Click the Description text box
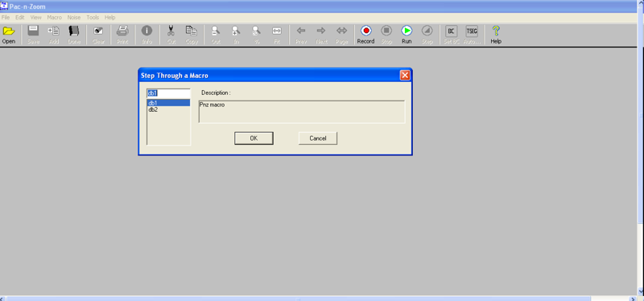Screen dimensions: 644x301 click(302, 111)
